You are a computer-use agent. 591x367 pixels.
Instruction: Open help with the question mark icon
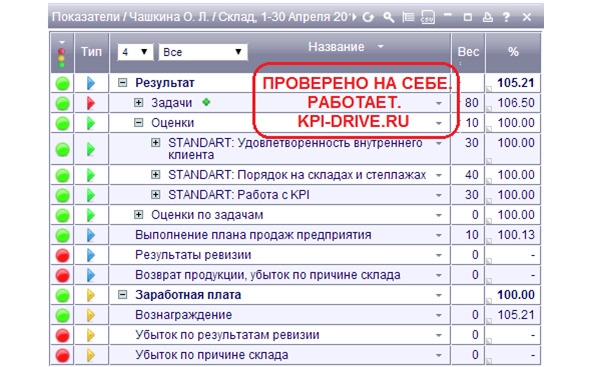click(506, 17)
